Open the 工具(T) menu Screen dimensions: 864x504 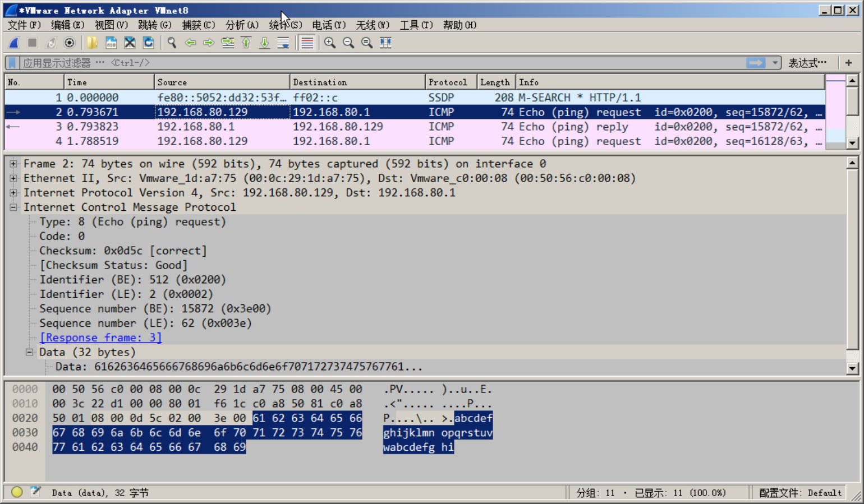tap(416, 25)
